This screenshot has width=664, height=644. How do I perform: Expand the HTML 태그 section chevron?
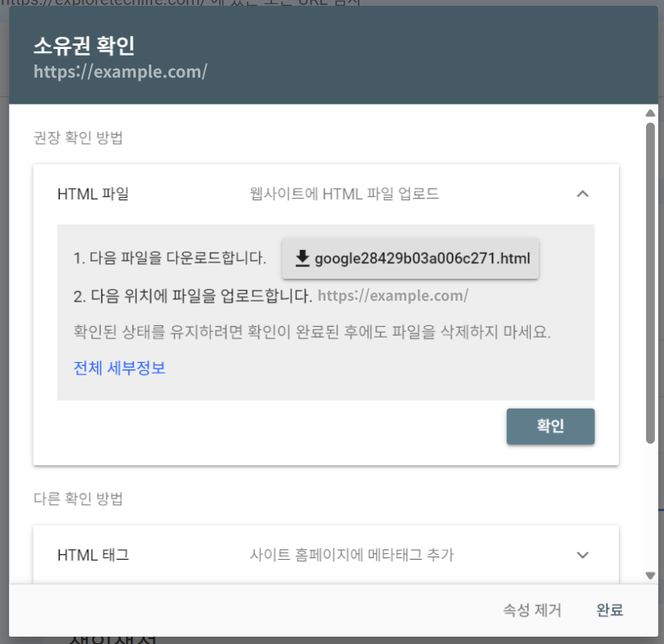tap(583, 555)
